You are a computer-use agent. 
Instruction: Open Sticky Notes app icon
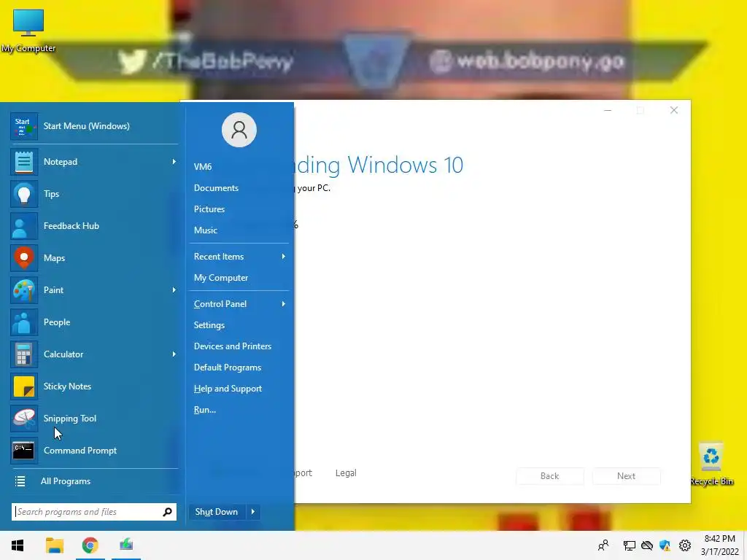point(24,386)
